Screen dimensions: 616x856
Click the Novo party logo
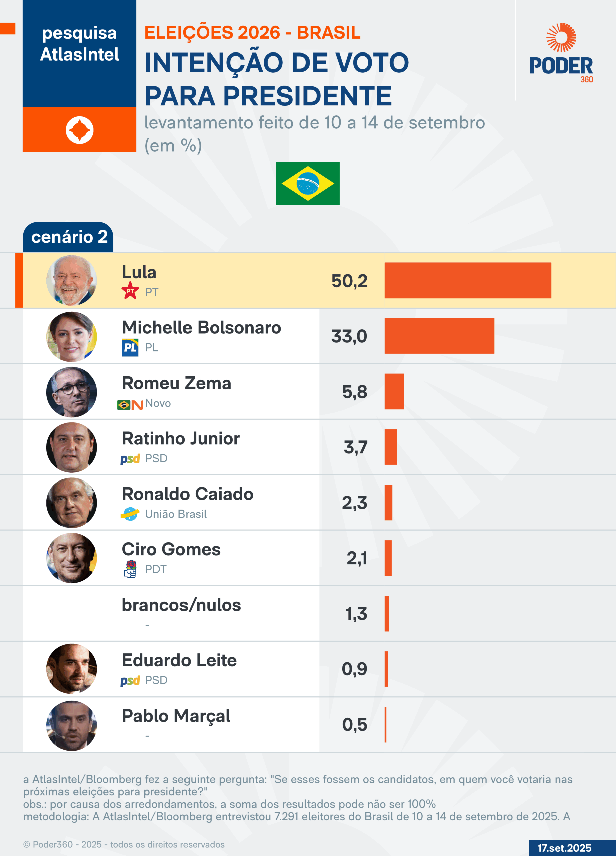[130, 405]
